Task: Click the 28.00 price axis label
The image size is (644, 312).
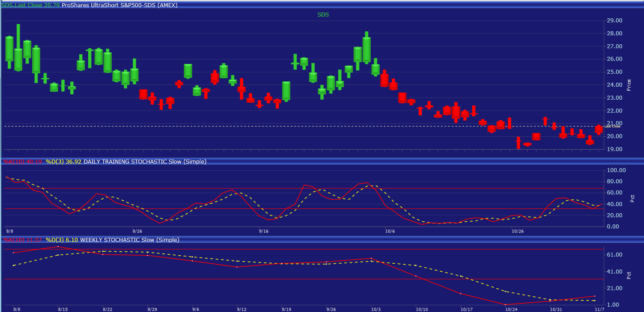Action: click(x=614, y=34)
